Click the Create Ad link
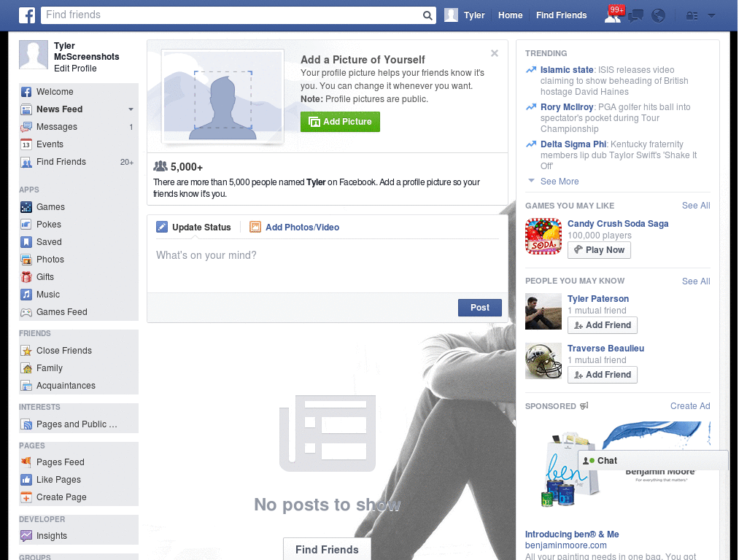747x560 pixels. point(690,406)
